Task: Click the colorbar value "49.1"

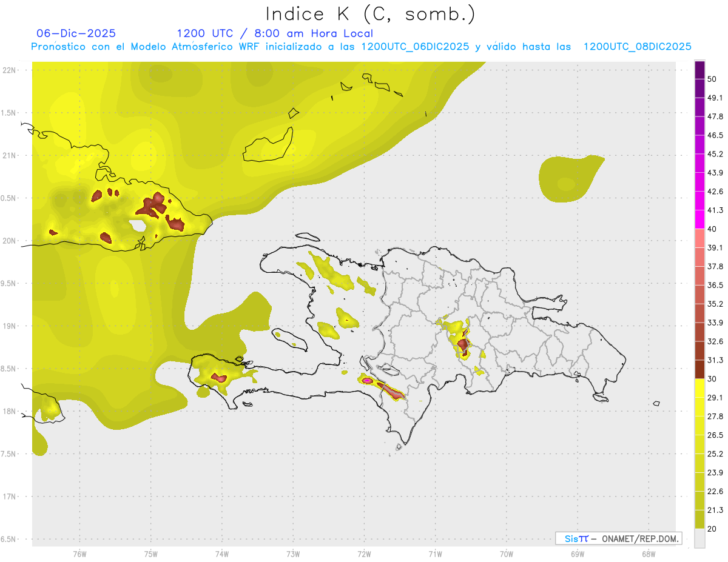Action: coord(715,98)
